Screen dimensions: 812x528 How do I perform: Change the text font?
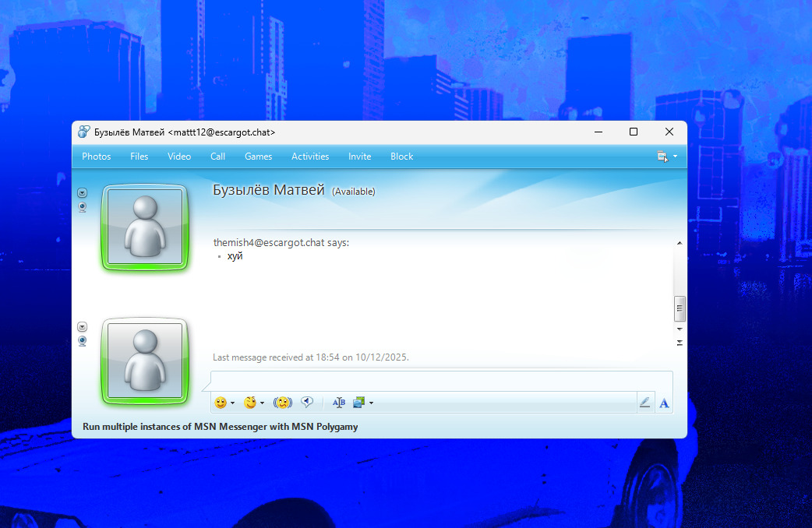(x=339, y=402)
